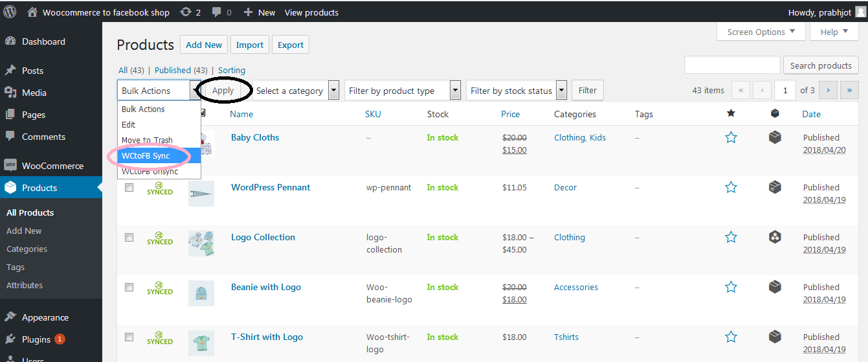Open the Baby Cloths product link
Screen dimensions: 868x362
pos(255,137)
